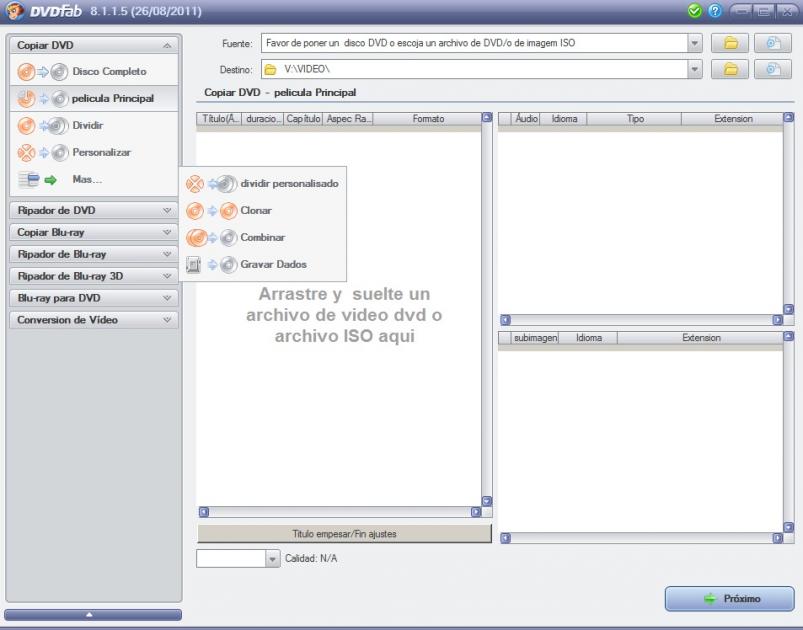
Task: Click the Formato column header
Action: 428,119
